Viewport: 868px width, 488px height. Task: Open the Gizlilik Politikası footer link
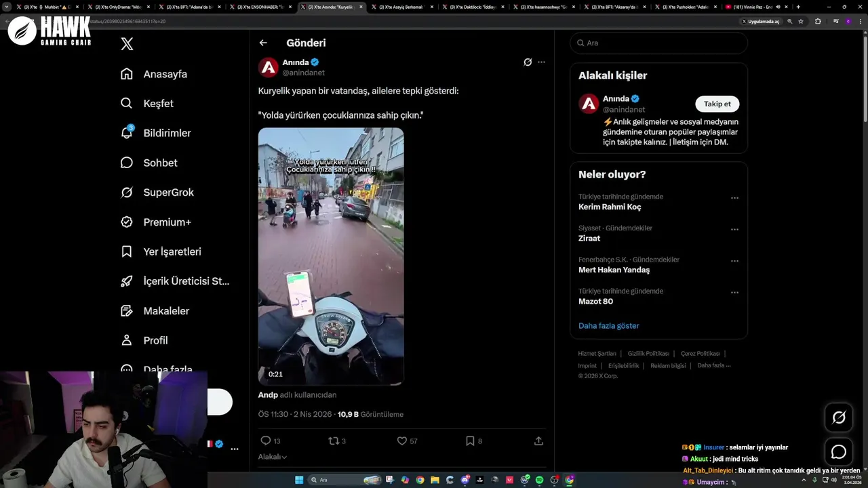(648, 353)
